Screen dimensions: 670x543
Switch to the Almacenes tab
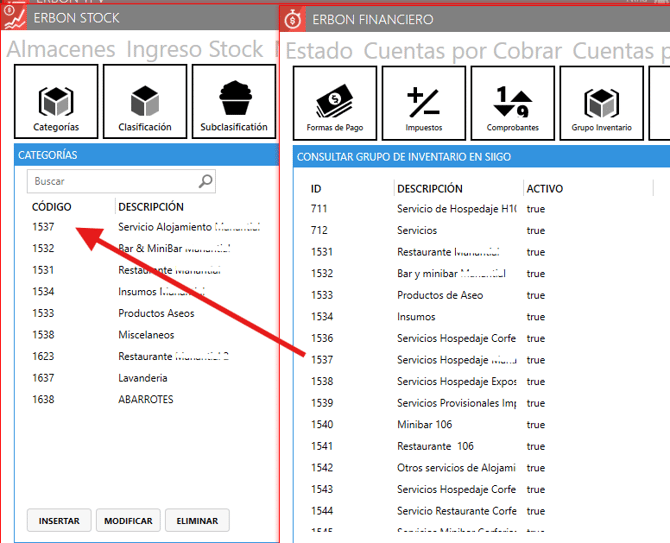coord(61,49)
